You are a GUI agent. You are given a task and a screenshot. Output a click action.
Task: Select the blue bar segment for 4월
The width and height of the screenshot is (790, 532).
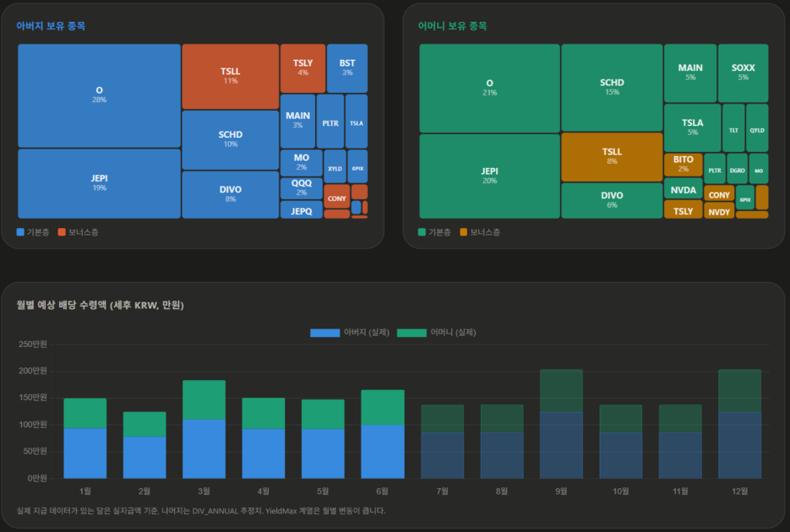[x=264, y=453]
